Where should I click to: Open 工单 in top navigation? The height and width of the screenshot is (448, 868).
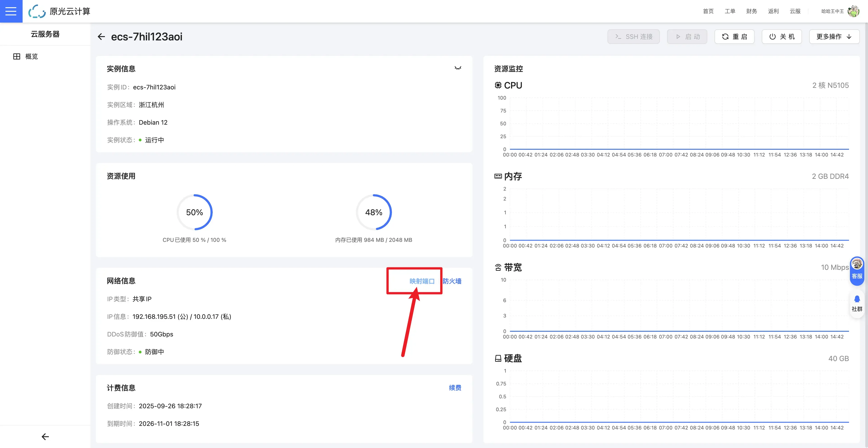(730, 11)
